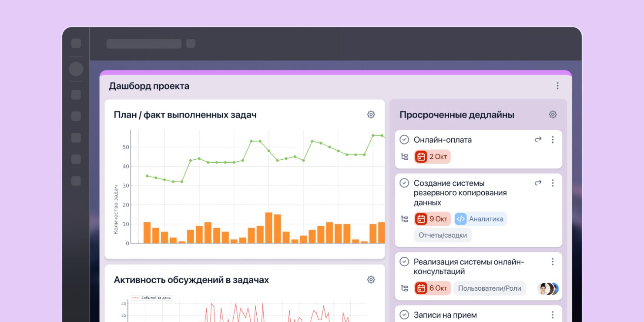Check off Создание системы резервного копирования task
Screen dimensions: 644x322
pyautogui.click(x=404, y=183)
